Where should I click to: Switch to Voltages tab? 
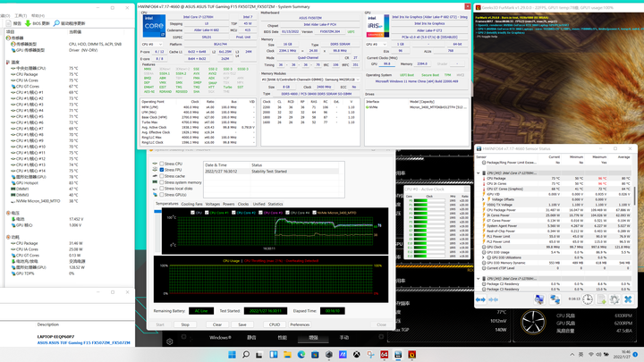click(212, 204)
